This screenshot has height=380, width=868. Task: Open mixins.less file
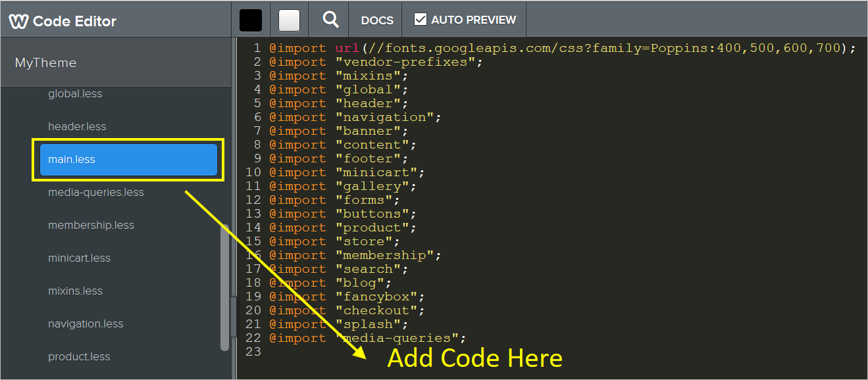coord(75,291)
